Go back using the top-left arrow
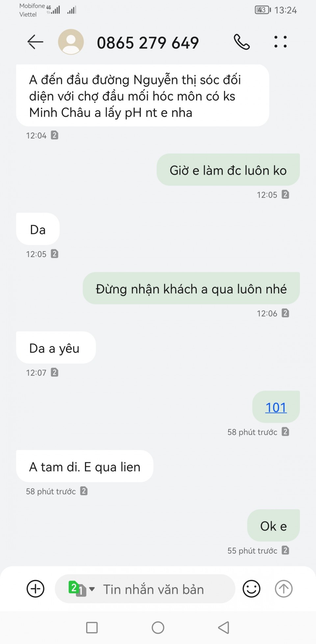The height and width of the screenshot is (644, 316). [35, 42]
